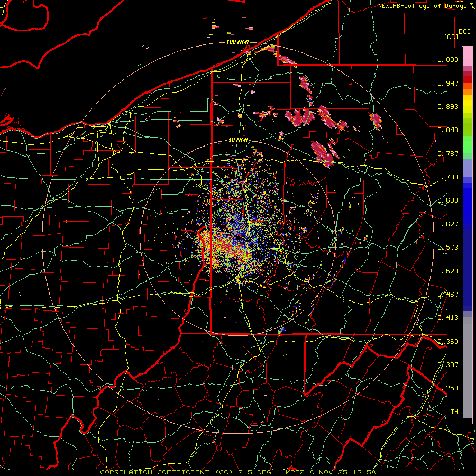Pick the dark navy swatch beside 0.520
This screenshot has width=476, height=476.
467,270
